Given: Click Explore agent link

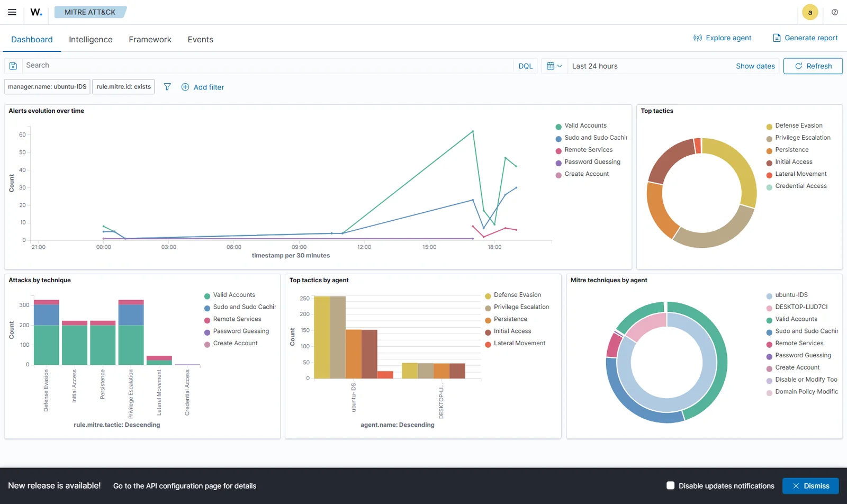Looking at the screenshot, I should click(x=722, y=38).
